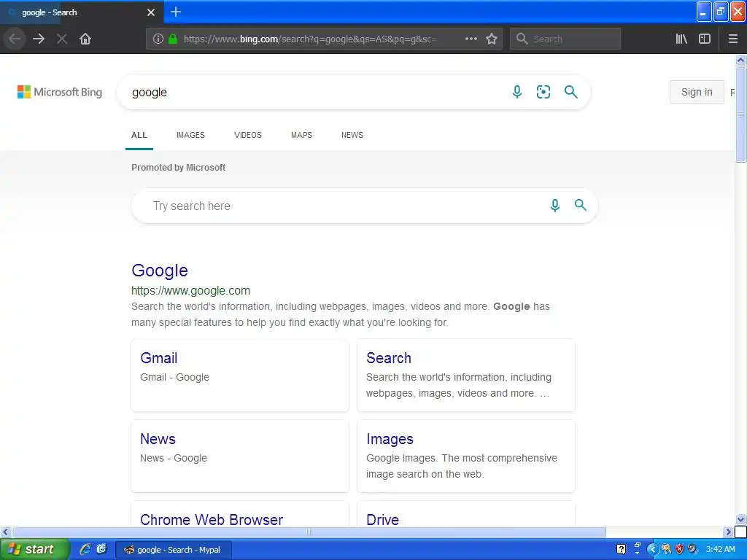Toggle the sidebar icon in the toolbar
Viewport: 747px width, 560px height.
tap(705, 39)
